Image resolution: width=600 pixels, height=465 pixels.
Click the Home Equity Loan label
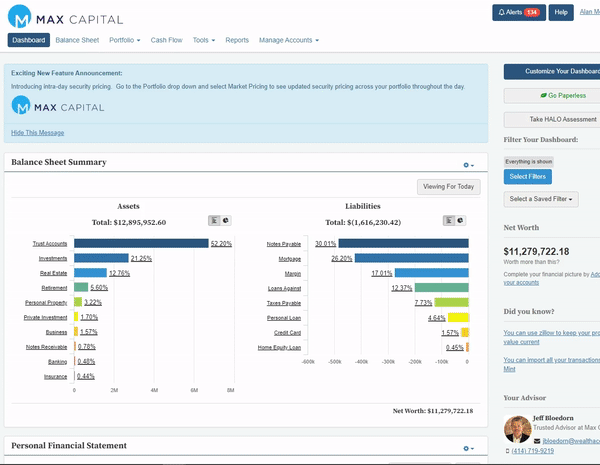pyautogui.click(x=279, y=348)
